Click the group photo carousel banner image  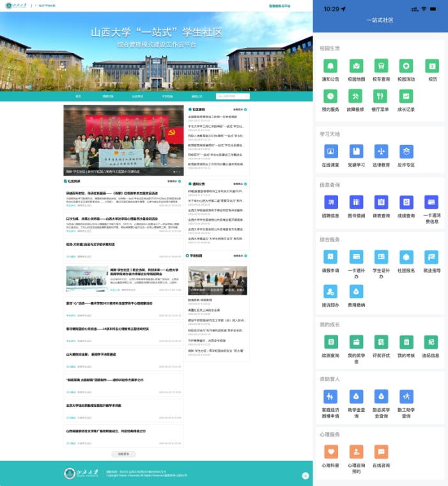tap(124, 139)
